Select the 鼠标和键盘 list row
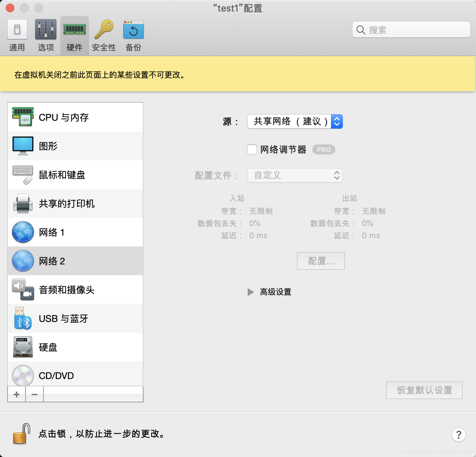This screenshot has height=457, width=476. coord(75,175)
